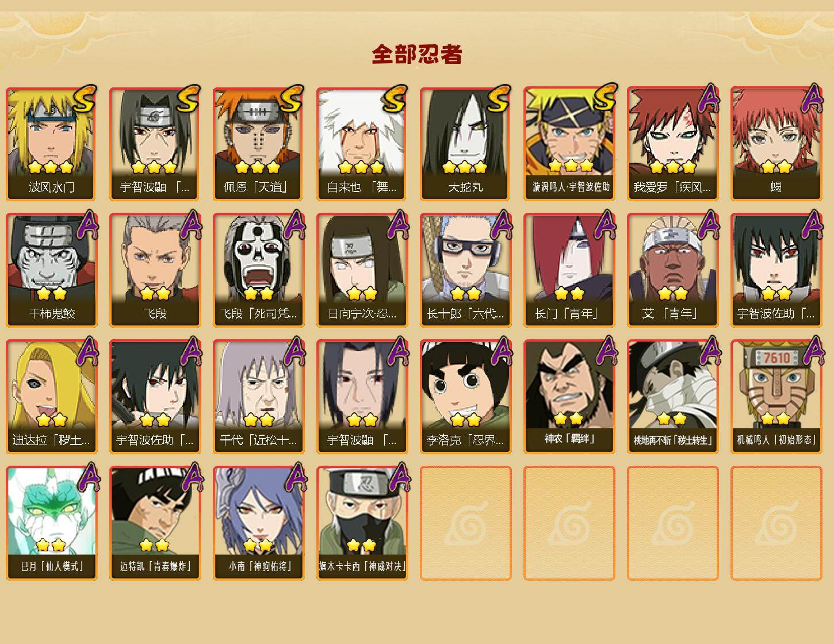This screenshot has width=834, height=644.
Task: Select the plain 飞段 card
Action: 155,270
